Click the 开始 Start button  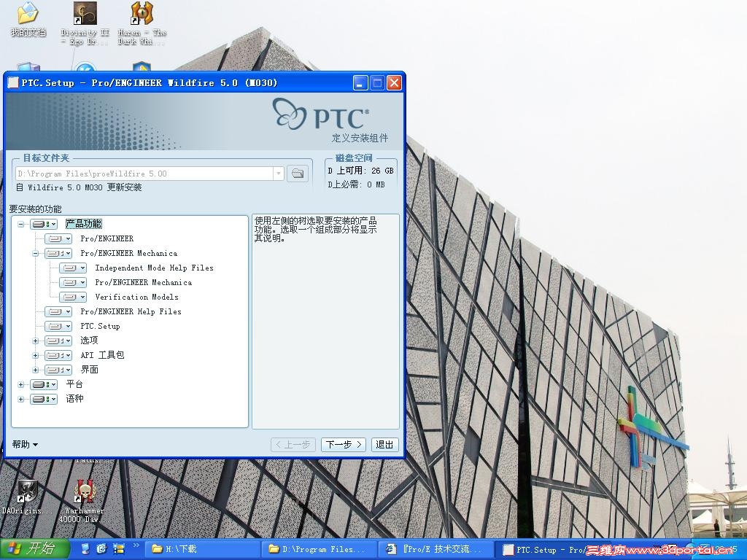pos(34,548)
